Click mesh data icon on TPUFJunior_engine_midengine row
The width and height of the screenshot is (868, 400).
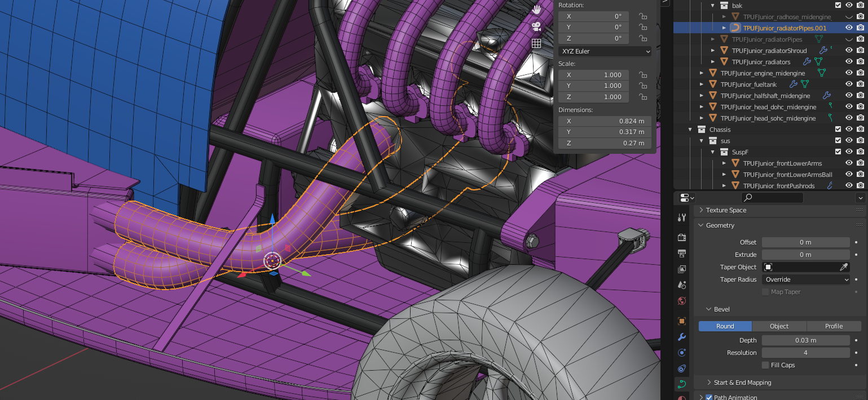[822, 73]
